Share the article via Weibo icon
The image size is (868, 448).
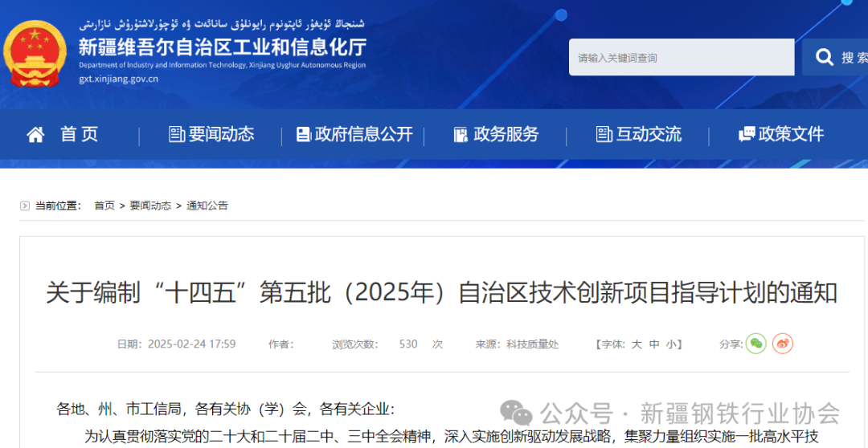(783, 344)
